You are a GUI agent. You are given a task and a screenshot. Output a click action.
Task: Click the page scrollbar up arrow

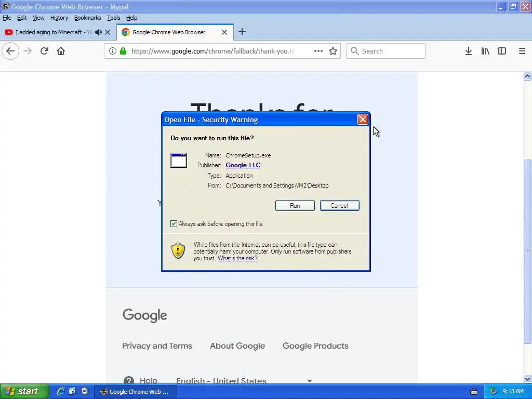527,76
